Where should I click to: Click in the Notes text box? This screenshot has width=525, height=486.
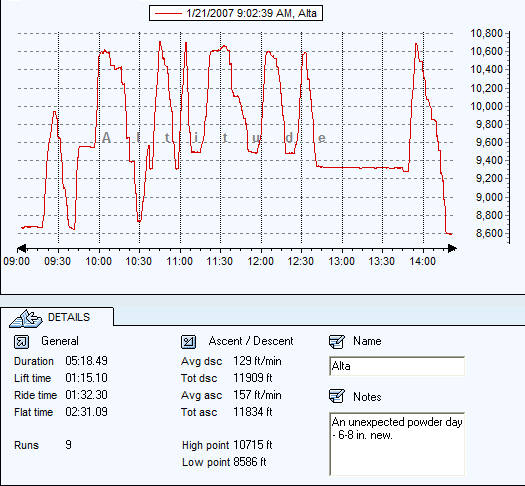click(397, 444)
